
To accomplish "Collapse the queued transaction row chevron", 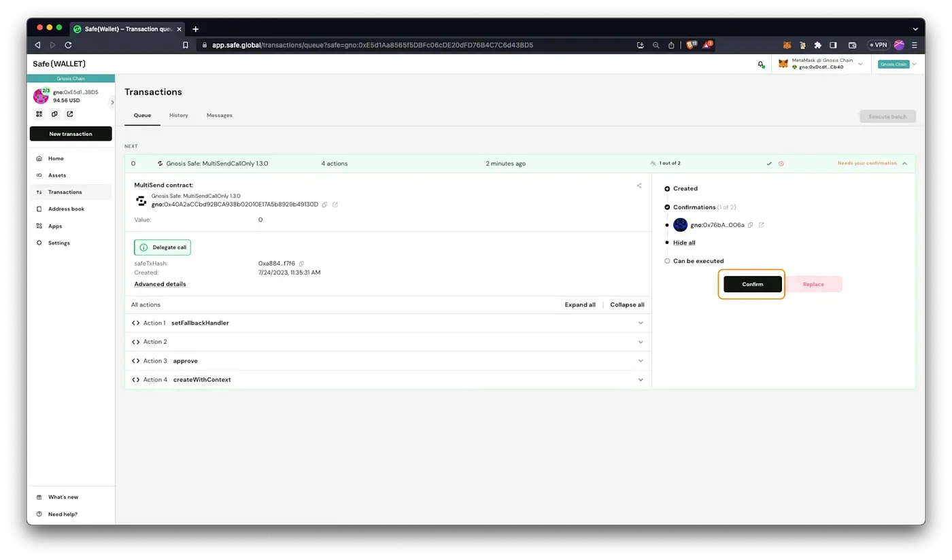I will click(904, 164).
